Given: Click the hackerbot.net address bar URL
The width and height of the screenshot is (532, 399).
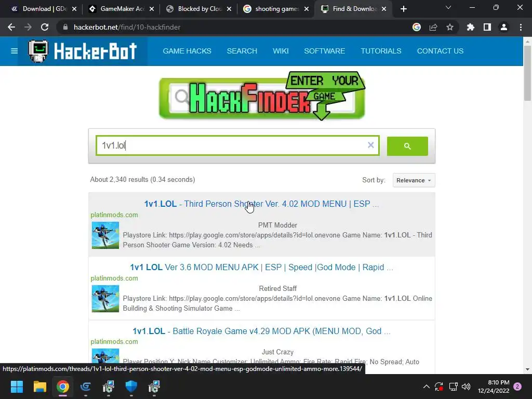Looking at the screenshot, I should (x=127, y=27).
